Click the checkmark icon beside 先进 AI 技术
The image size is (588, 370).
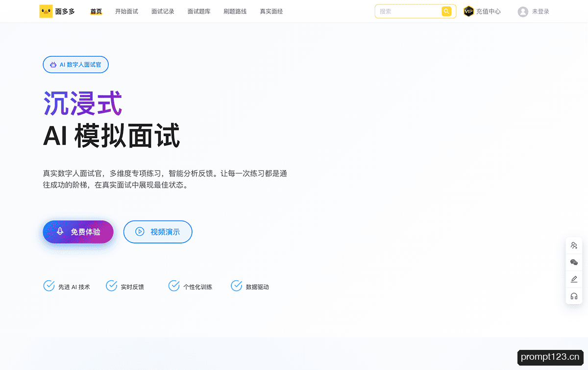click(49, 286)
